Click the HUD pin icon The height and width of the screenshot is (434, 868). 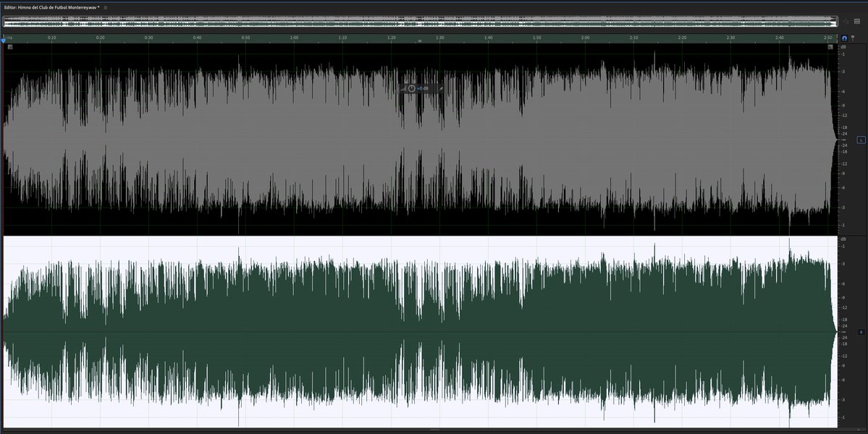pos(441,88)
